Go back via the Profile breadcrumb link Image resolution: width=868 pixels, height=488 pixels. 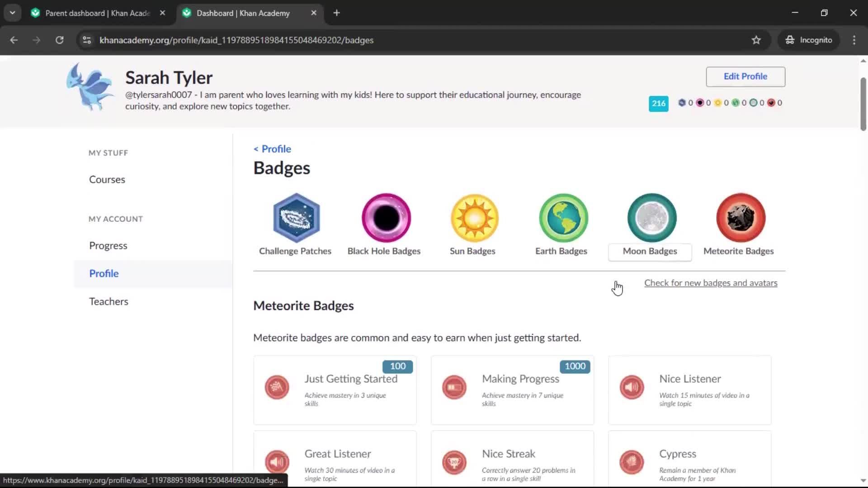[x=272, y=149]
